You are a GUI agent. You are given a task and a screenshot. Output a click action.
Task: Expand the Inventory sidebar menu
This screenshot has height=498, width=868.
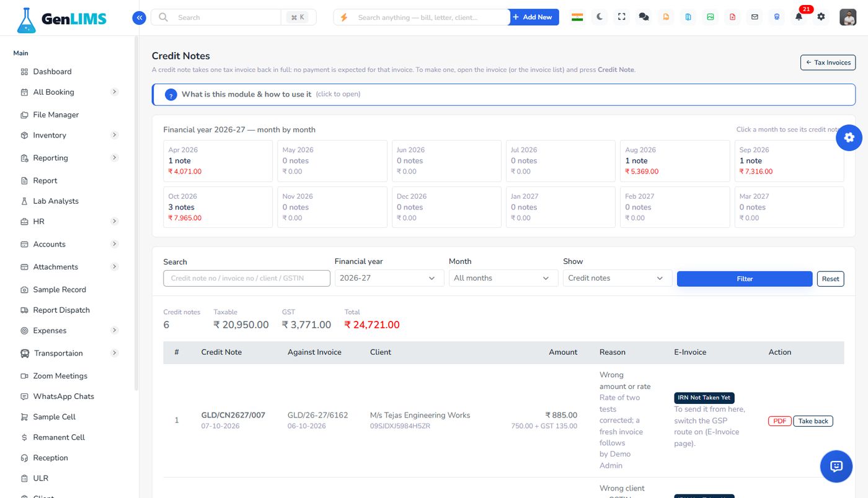[68, 135]
